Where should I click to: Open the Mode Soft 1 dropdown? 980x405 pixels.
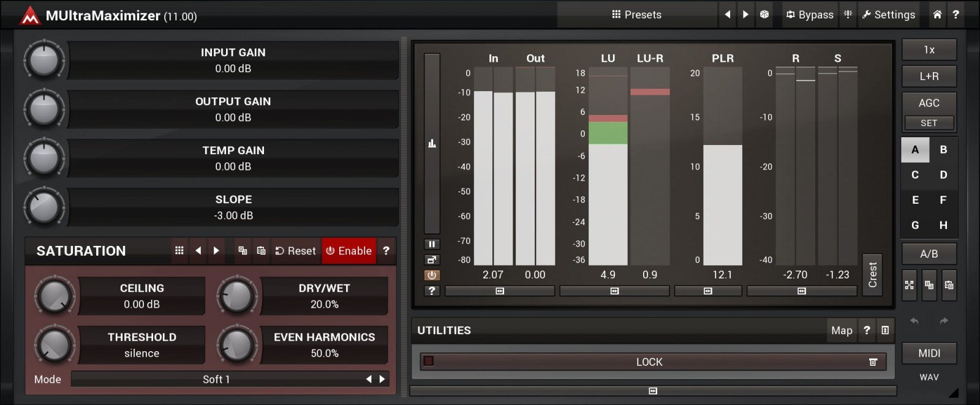click(x=216, y=379)
